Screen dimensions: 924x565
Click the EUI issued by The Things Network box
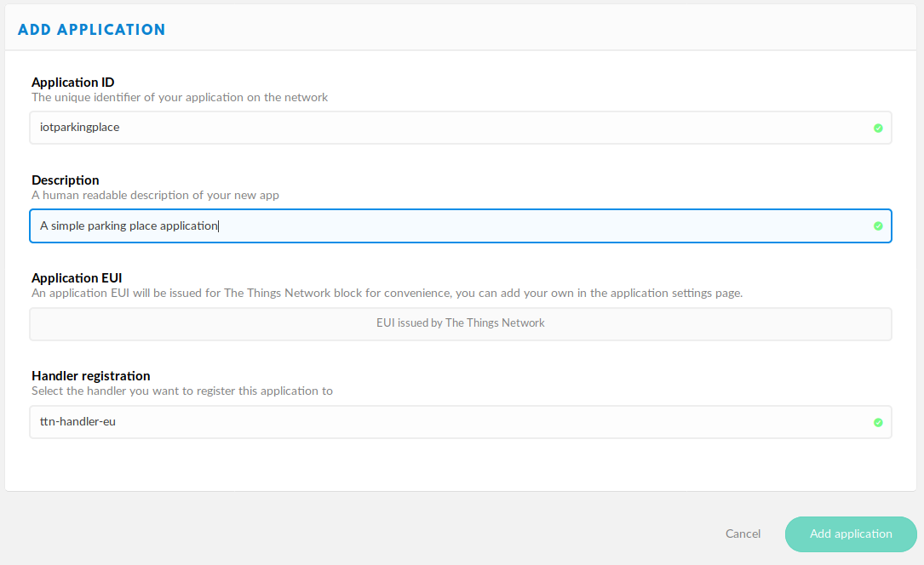point(460,323)
